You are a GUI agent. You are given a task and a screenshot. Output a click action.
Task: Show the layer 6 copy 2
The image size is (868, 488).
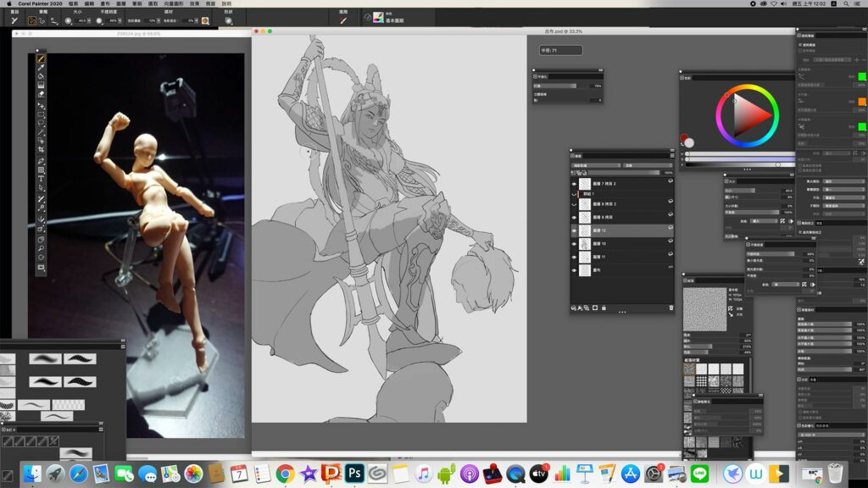click(574, 203)
